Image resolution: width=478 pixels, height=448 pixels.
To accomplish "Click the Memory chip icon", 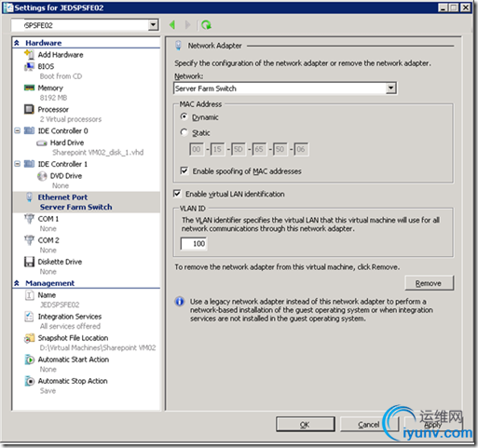I will [29, 88].
